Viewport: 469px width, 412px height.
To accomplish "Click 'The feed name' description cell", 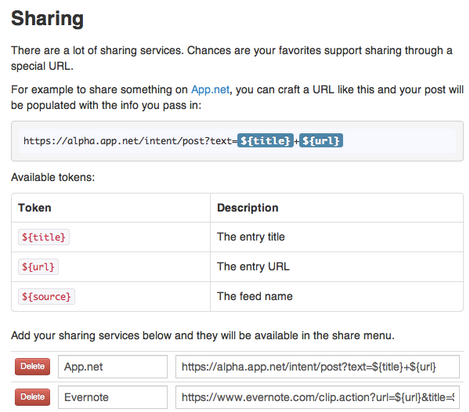I will point(337,296).
